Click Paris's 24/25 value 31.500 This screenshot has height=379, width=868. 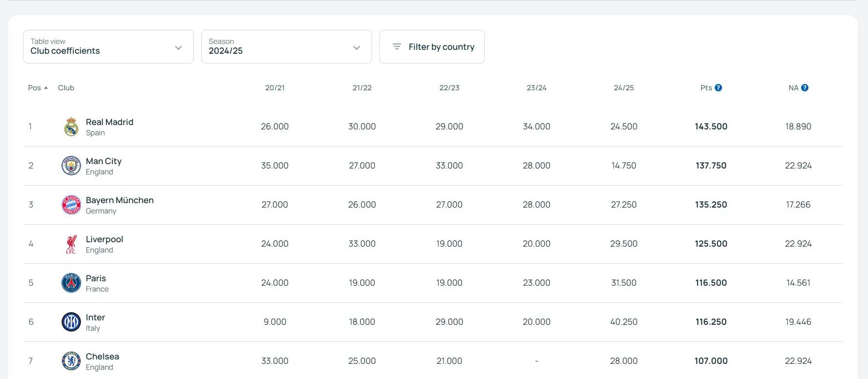tap(624, 283)
